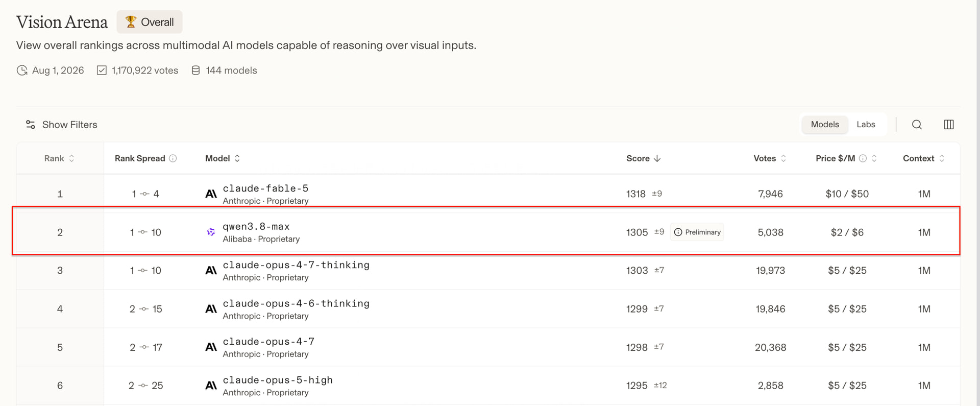The image size is (980, 406).
Task: Open the claude-opus-4-7 model link
Action: 268,342
